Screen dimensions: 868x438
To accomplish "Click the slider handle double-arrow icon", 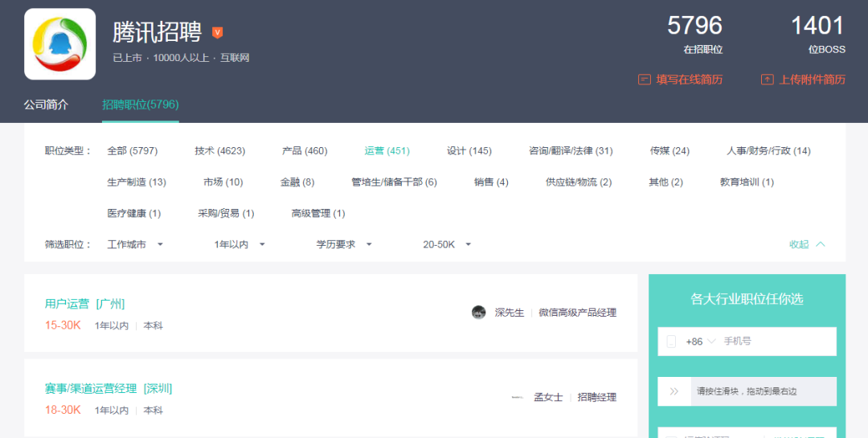I will 674,391.
